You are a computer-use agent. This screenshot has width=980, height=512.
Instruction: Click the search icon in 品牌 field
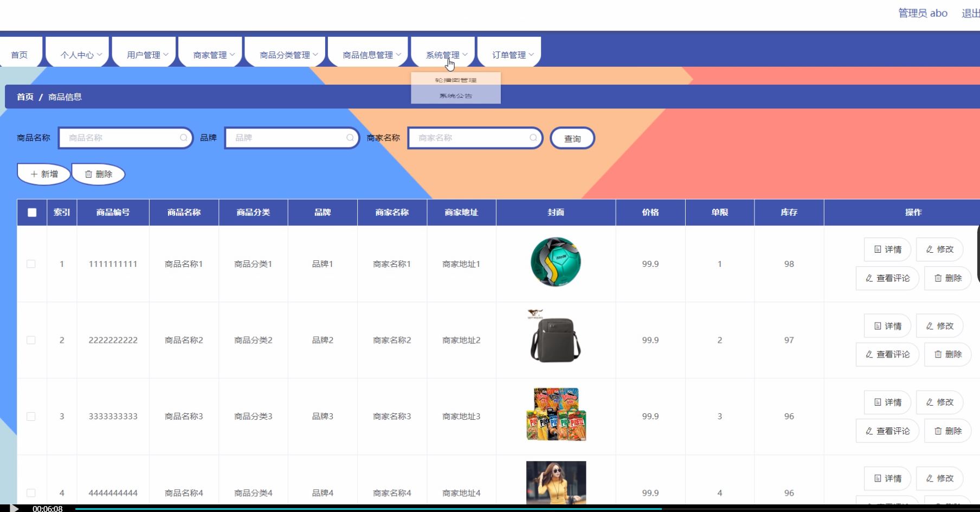pyautogui.click(x=350, y=138)
